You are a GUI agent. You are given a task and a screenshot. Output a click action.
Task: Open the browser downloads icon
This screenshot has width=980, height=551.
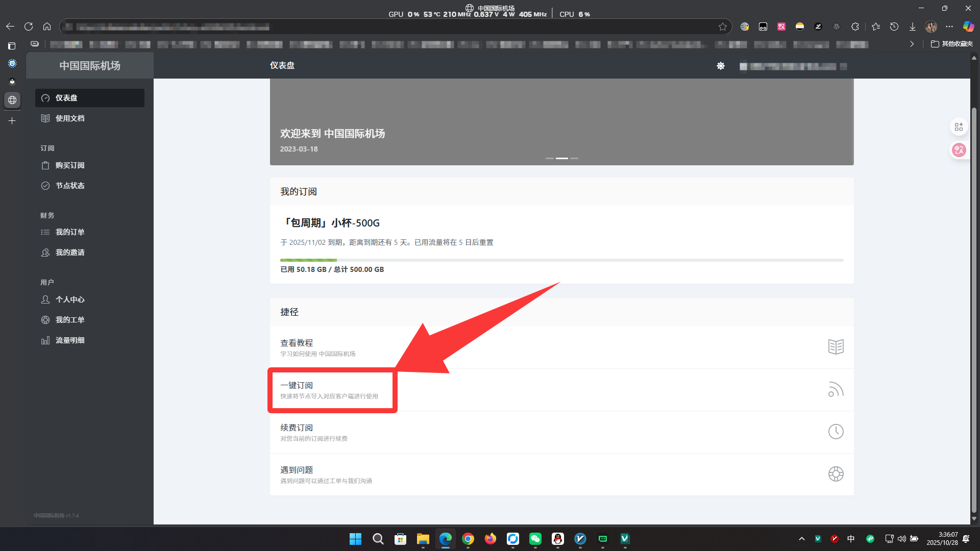(x=913, y=27)
